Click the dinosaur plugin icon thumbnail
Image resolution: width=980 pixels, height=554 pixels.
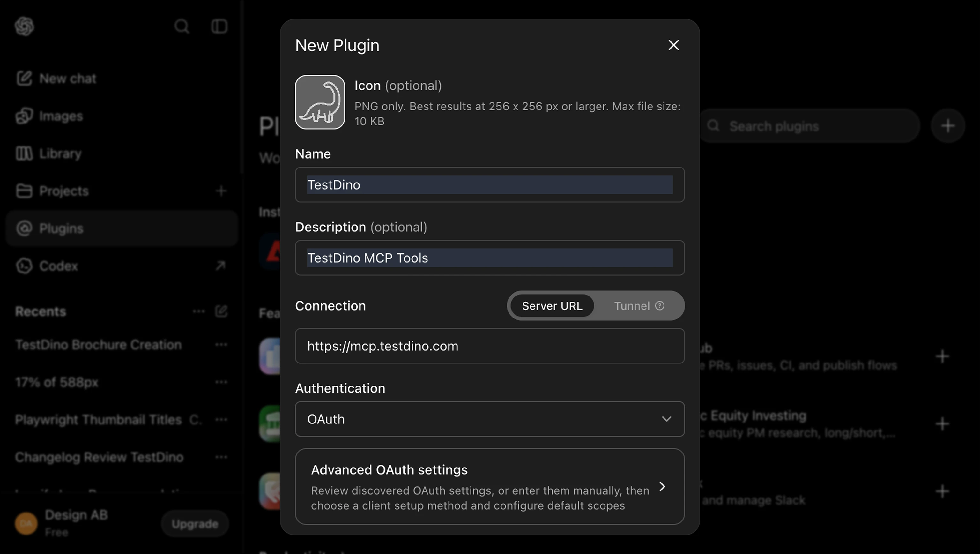pyautogui.click(x=320, y=102)
